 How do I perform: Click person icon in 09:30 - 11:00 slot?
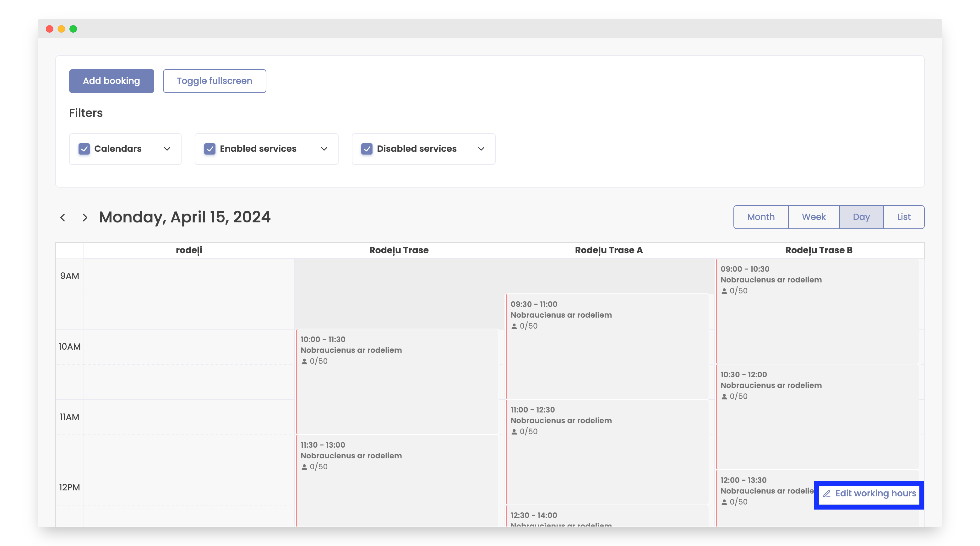coord(514,326)
